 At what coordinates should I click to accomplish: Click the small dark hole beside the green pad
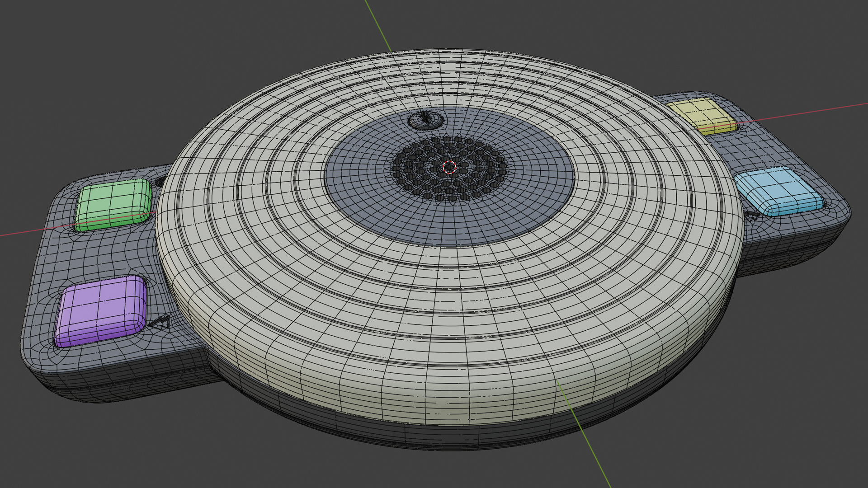[x=160, y=183]
